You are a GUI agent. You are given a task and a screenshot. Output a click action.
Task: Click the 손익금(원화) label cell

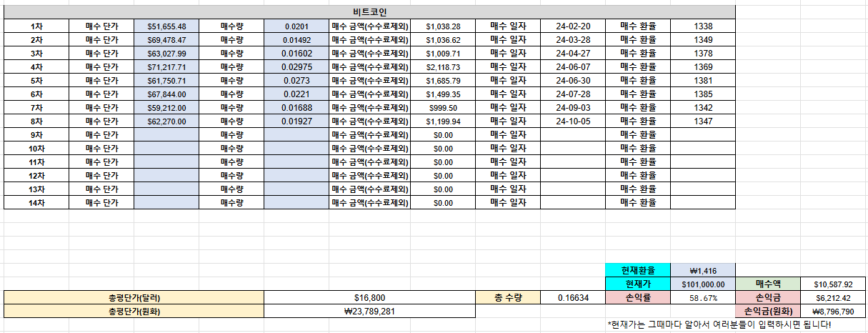tap(768, 312)
